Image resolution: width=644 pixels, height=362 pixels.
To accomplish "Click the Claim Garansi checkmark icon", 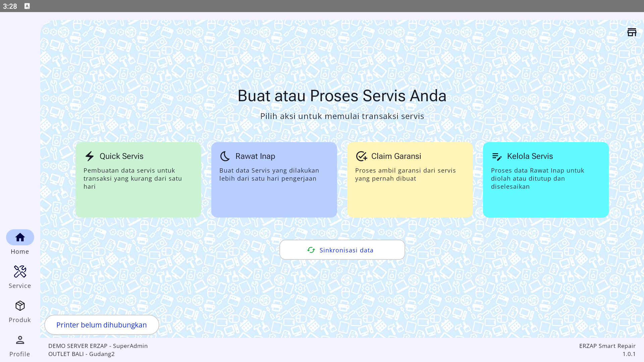I will tap(361, 156).
